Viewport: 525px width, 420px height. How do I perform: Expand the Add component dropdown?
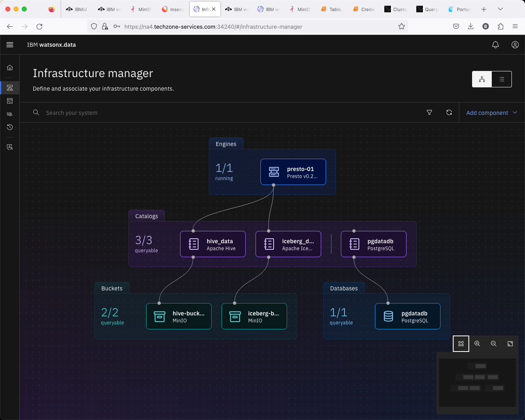[492, 112]
